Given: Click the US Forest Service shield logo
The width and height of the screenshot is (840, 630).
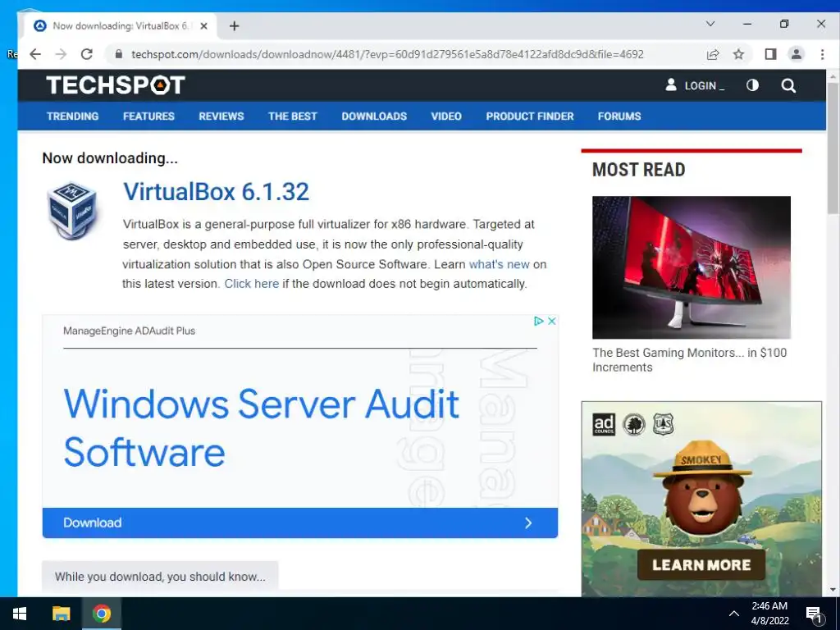Looking at the screenshot, I should click(x=663, y=424).
